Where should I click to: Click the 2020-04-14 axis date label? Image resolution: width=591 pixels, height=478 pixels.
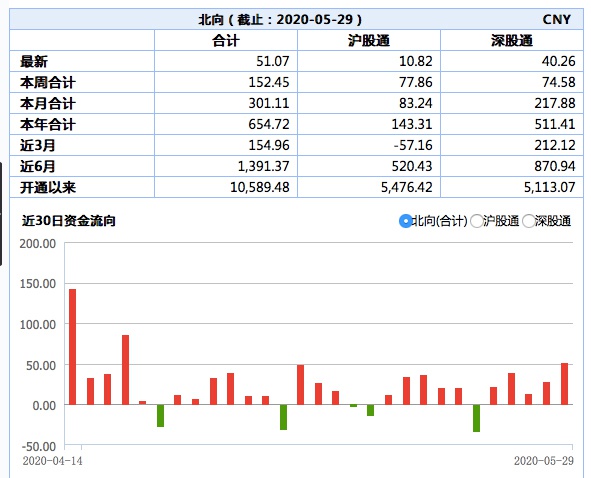[52, 461]
